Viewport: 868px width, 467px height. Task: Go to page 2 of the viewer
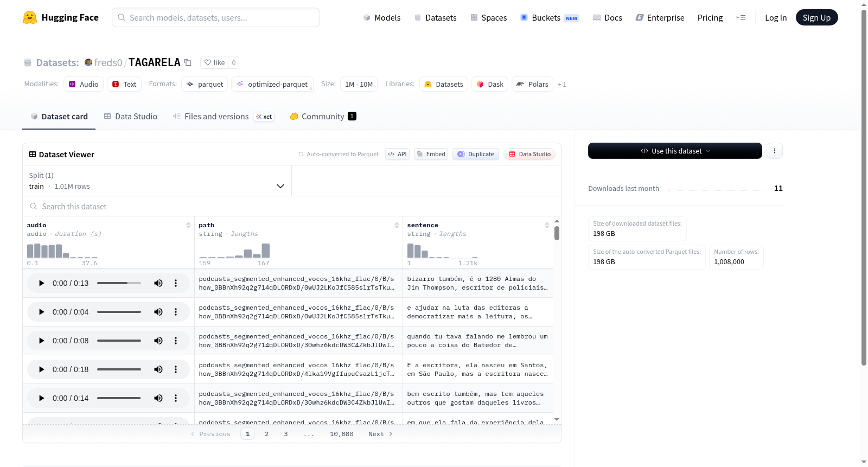[x=267, y=434]
